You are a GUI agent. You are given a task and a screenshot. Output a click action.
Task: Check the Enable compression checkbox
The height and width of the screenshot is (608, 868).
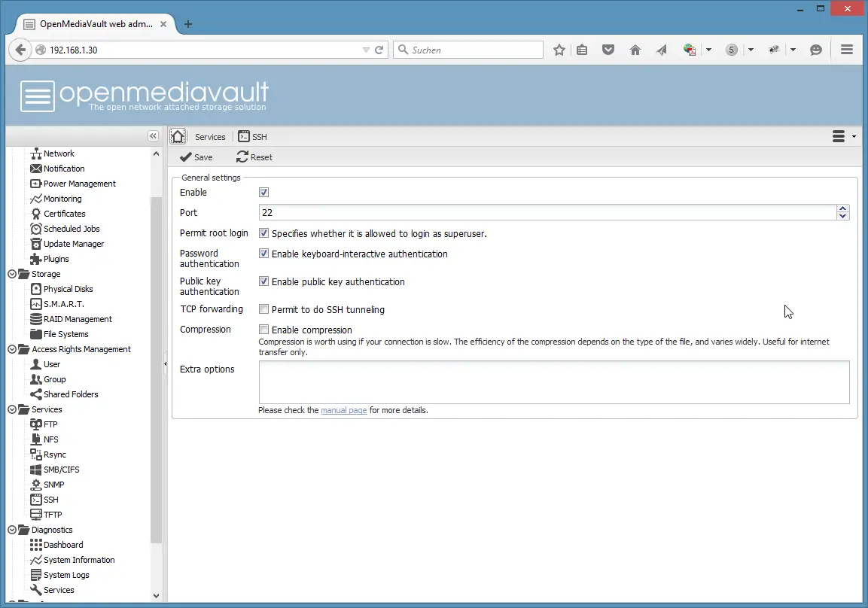pyautogui.click(x=264, y=329)
